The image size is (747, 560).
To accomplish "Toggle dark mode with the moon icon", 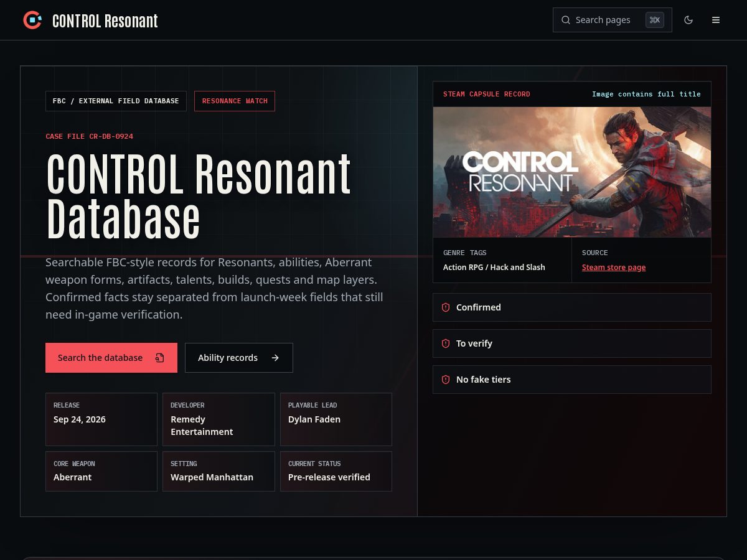I will coord(688,20).
